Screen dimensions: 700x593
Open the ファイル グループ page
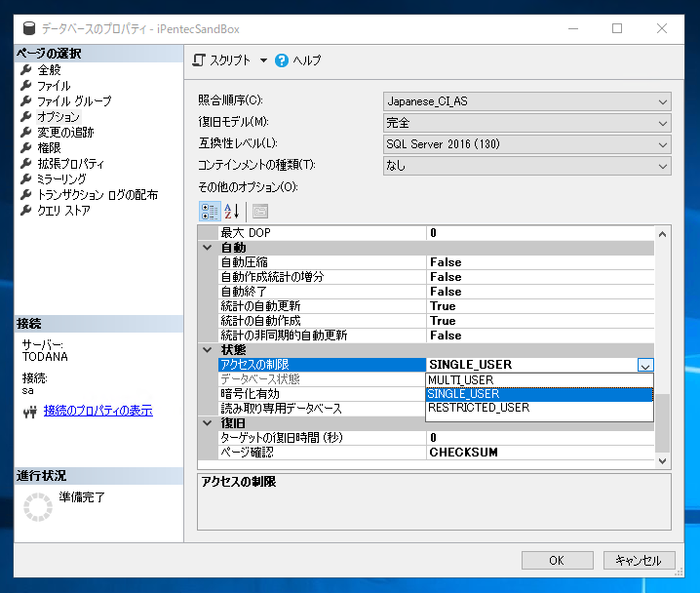point(74,100)
